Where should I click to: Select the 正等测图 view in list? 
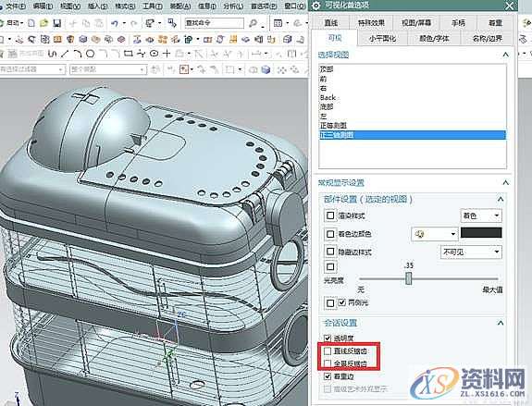[x=413, y=126]
